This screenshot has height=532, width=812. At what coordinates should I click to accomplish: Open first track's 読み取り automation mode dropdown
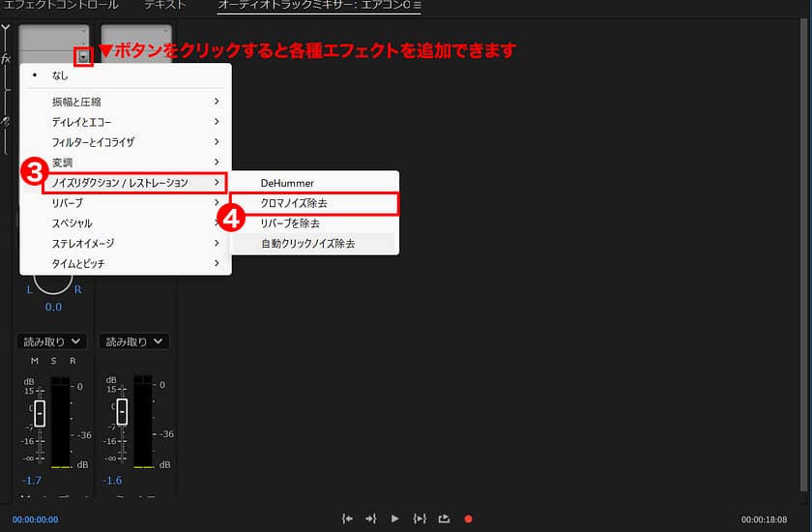[52, 341]
